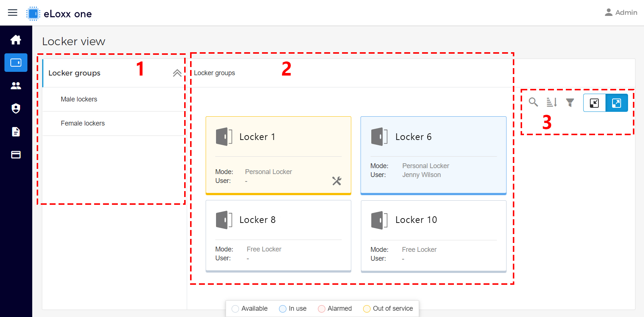
Task: Open the Locker 8 card title
Action: click(258, 220)
